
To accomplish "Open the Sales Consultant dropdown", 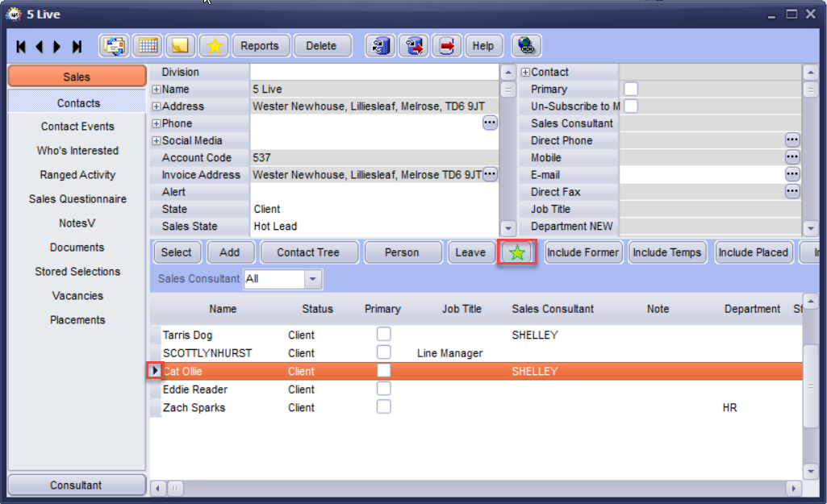I will (x=313, y=278).
